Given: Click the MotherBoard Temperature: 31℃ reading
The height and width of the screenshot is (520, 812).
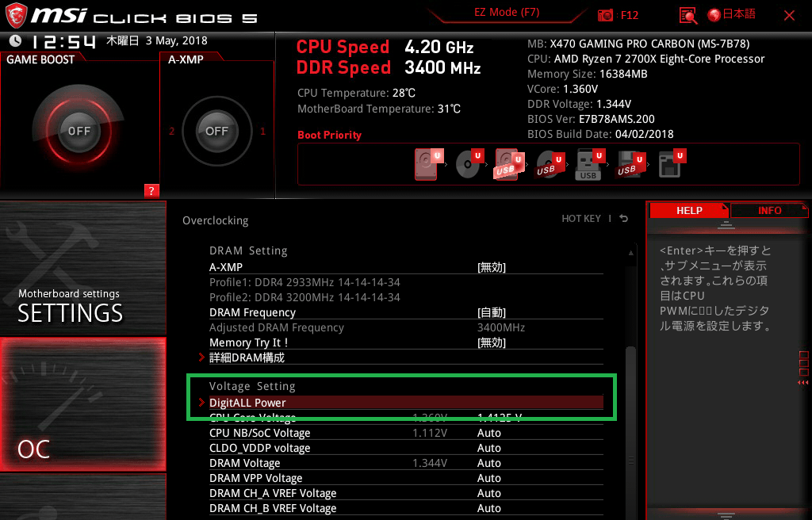Looking at the screenshot, I should 379,109.
